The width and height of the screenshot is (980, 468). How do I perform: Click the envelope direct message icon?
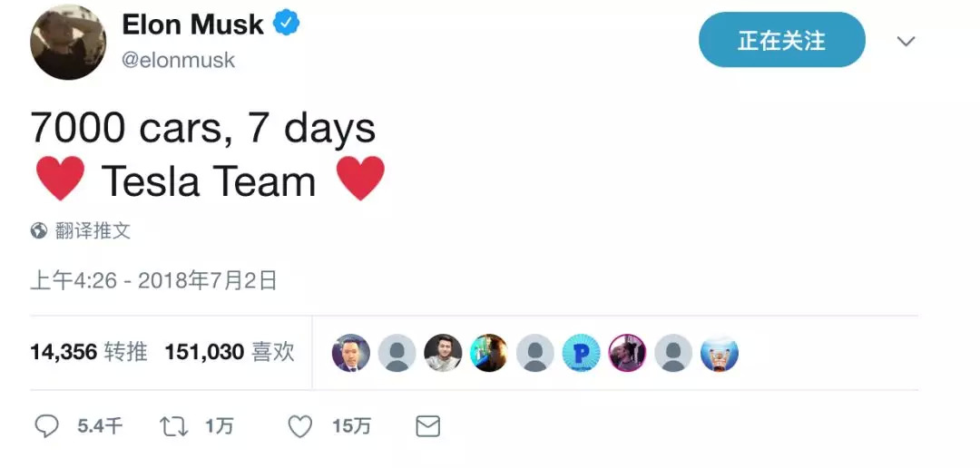tap(427, 426)
